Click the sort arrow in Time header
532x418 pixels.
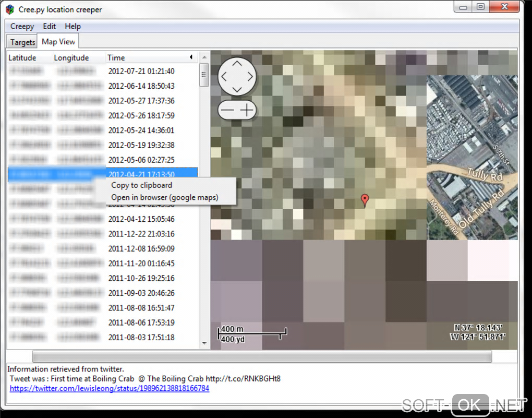click(191, 57)
